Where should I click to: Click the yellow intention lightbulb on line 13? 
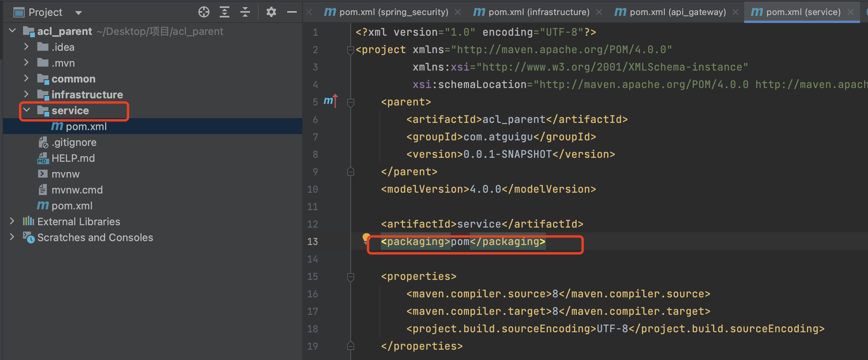point(366,238)
